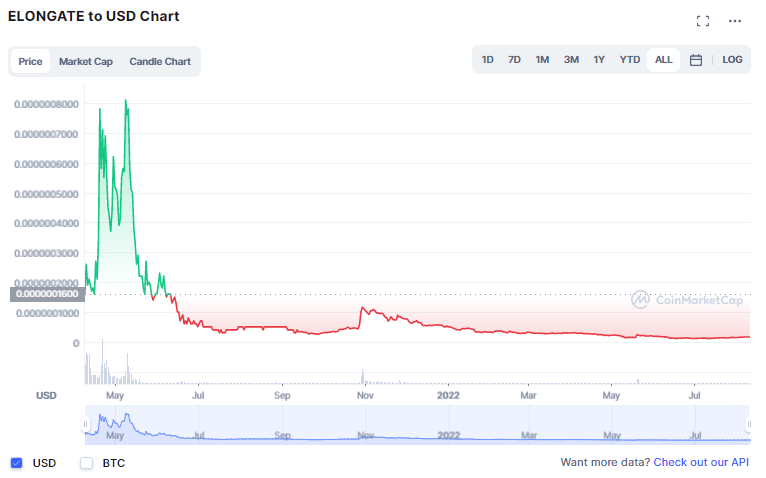Viewport: 766px width, 478px height.
Task: Click the 0.0000008000 axis label
Action: click(x=46, y=104)
